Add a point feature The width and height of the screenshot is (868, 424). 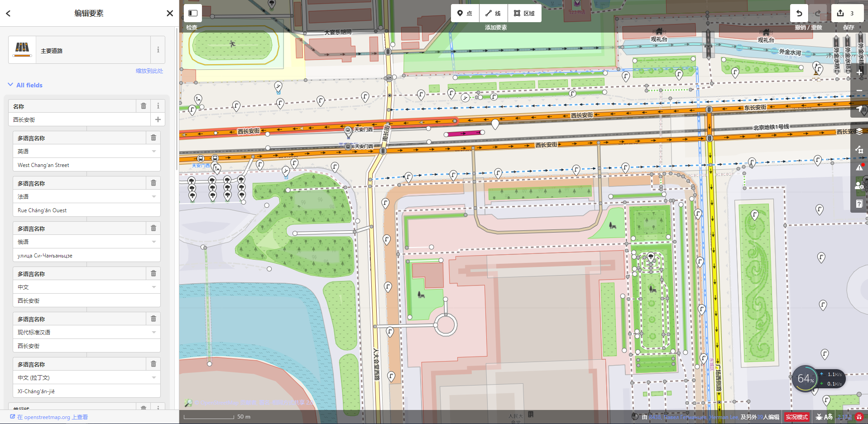pyautogui.click(x=465, y=13)
